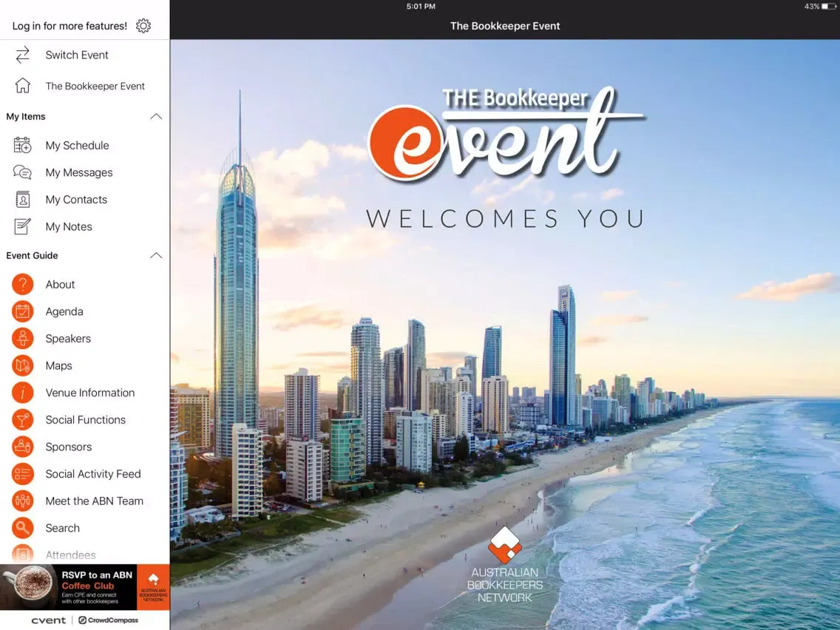Open the Speakers list
The height and width of the screenshot is (630, 840).
coord(84,339)
